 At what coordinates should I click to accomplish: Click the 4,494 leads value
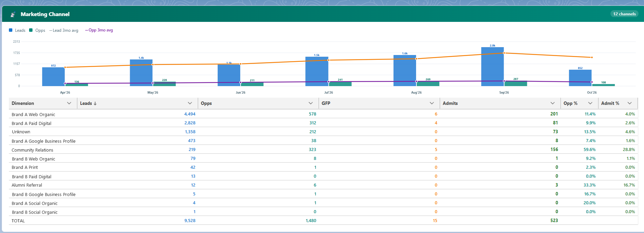(x=190, y=114)
